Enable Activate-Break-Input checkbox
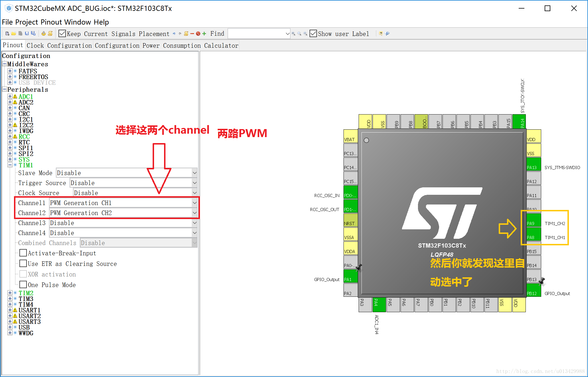The image size is (588, 377). (x=23, y=253)
